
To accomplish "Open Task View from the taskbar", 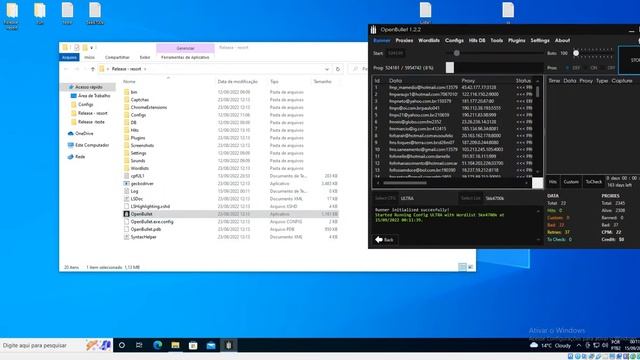I will point(139,345).
